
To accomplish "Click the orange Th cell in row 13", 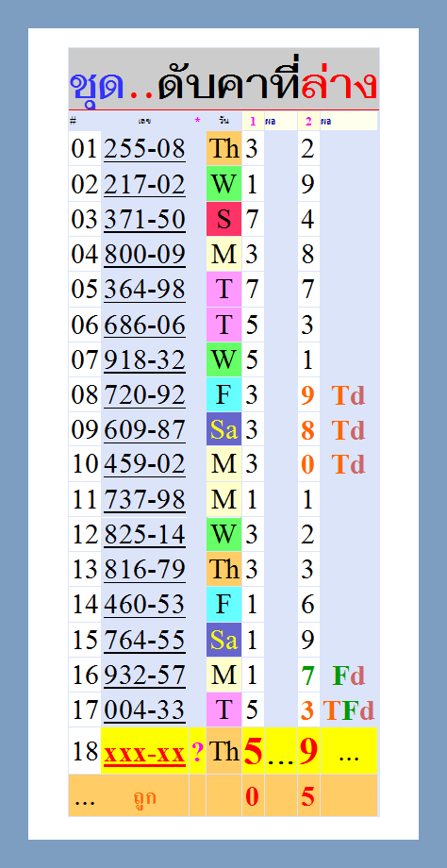I will (224, 569).
